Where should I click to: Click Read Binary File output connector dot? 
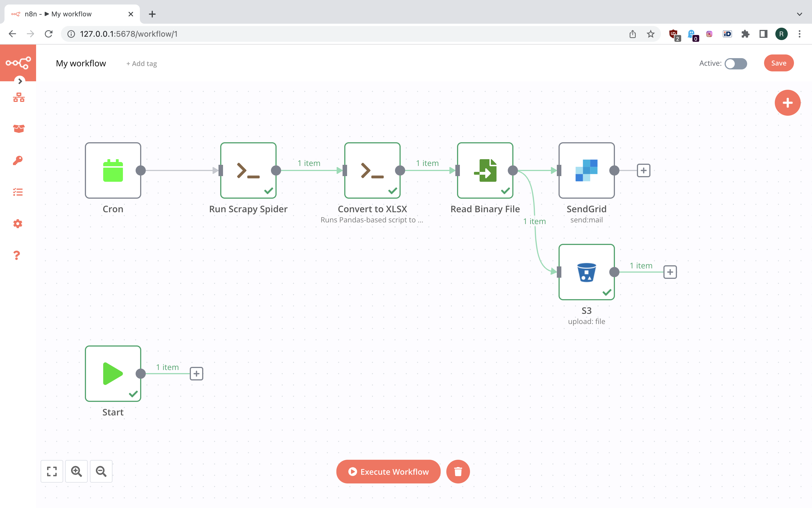[513, 170]
